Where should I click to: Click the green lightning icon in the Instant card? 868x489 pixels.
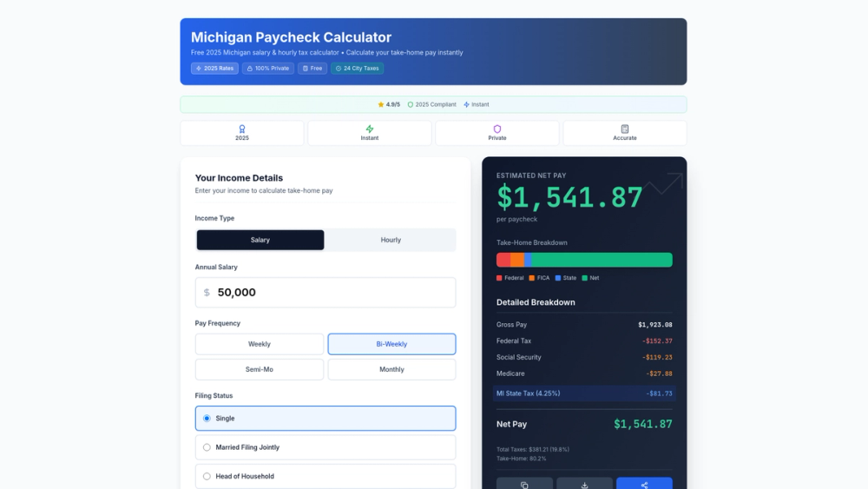370,129
